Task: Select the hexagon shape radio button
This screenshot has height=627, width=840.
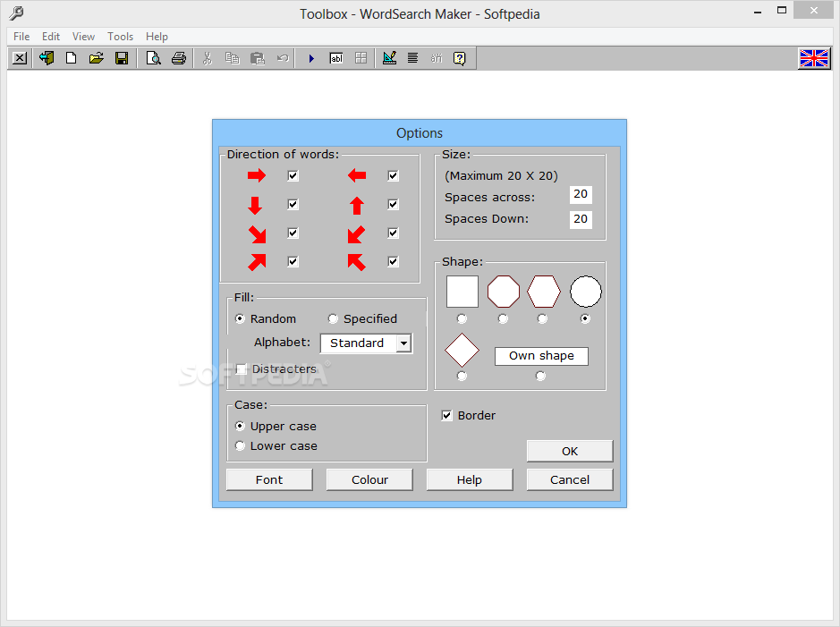Action: coord(542,318)
